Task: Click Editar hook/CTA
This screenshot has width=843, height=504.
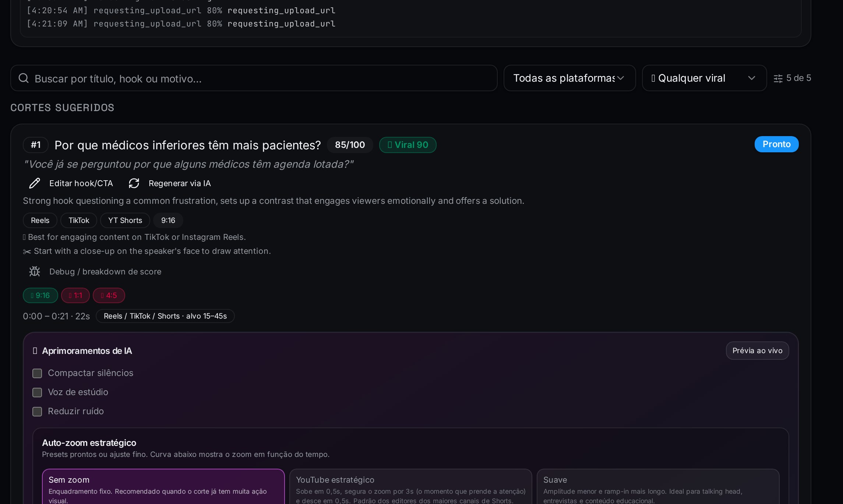Action: tap(71, 183)
